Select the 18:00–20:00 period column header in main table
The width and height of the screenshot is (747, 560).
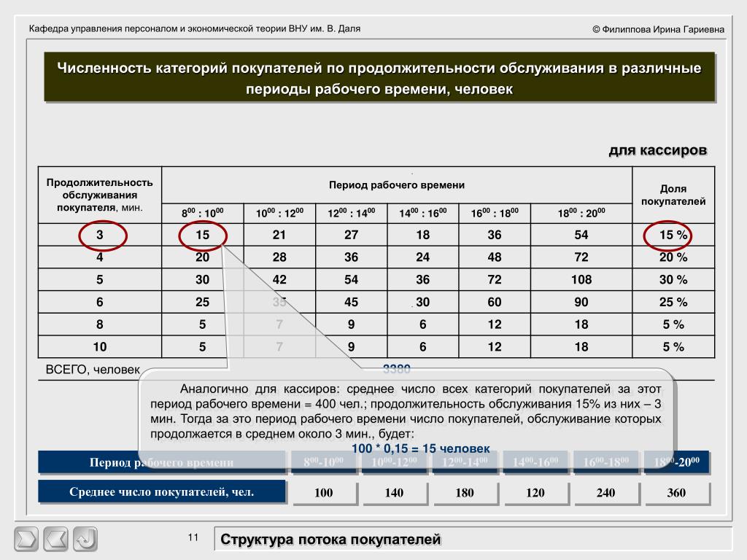(581, 213)
